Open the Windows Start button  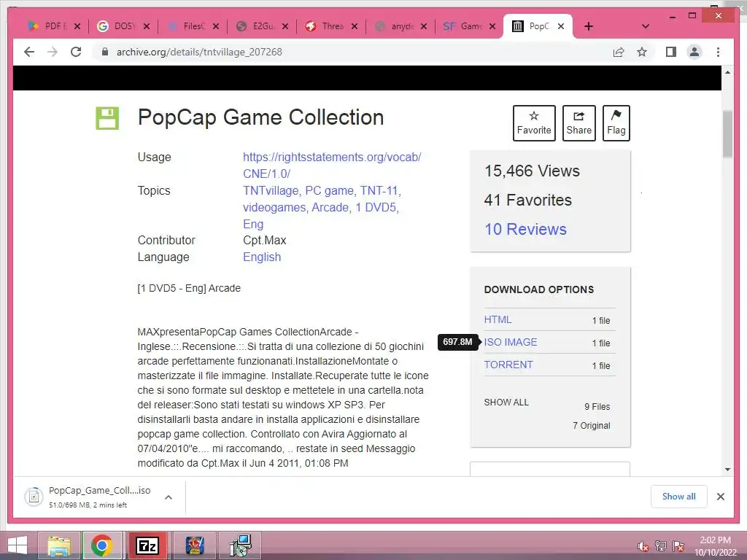pyautogui.click(x=18, y=545)
